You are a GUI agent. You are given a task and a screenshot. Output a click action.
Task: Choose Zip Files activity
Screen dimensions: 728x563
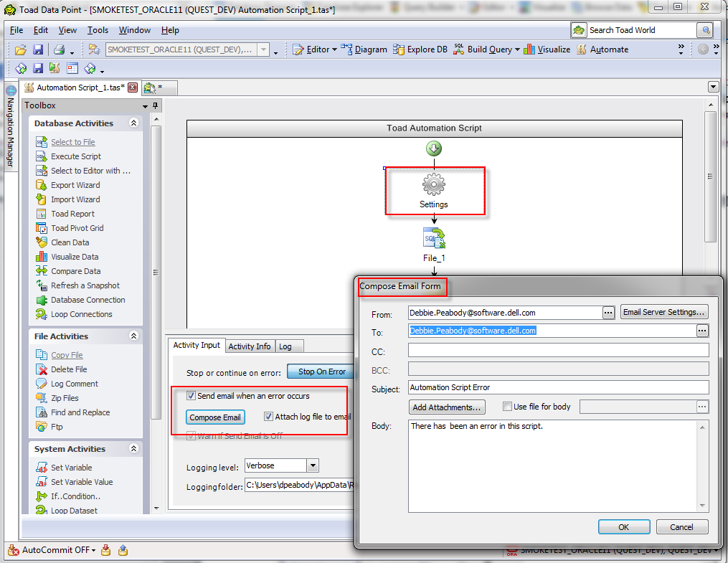click(x=57, y=398)
